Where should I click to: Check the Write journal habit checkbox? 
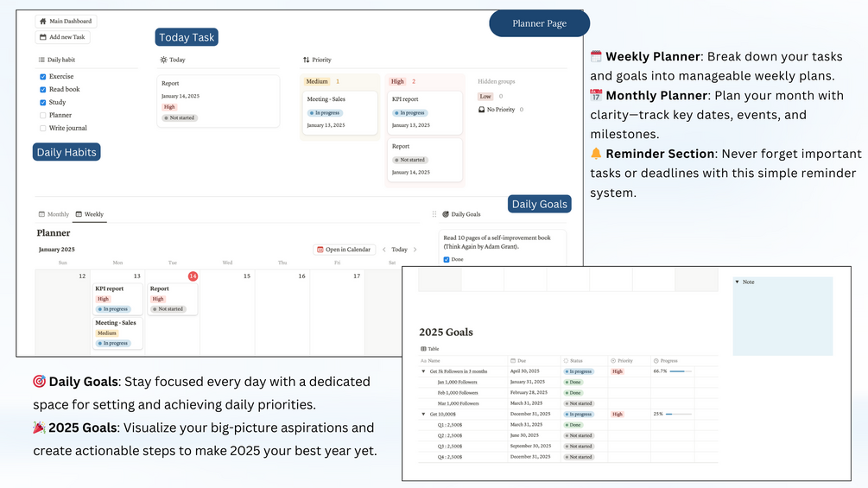(42, 128)
